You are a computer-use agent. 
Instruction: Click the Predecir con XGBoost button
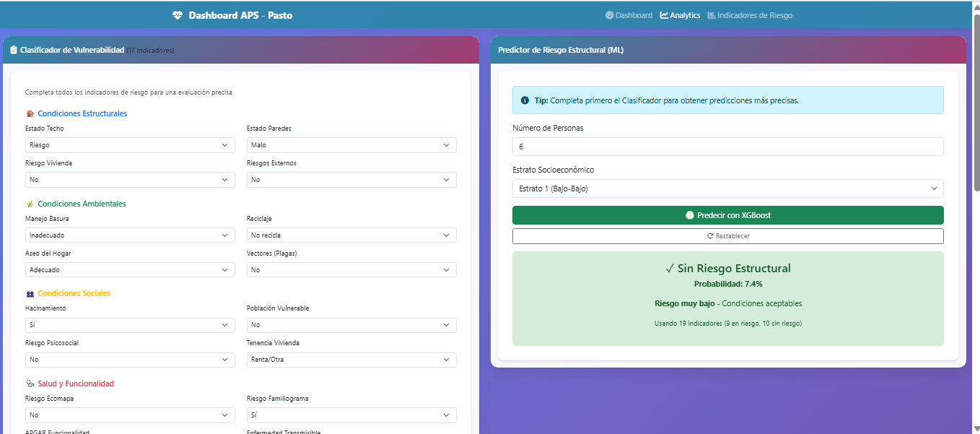pos(728,215)
